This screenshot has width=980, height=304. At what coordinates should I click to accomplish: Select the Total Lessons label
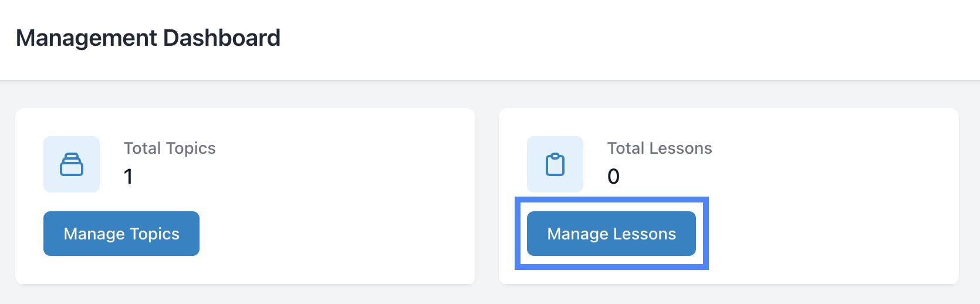pos(660,148)
